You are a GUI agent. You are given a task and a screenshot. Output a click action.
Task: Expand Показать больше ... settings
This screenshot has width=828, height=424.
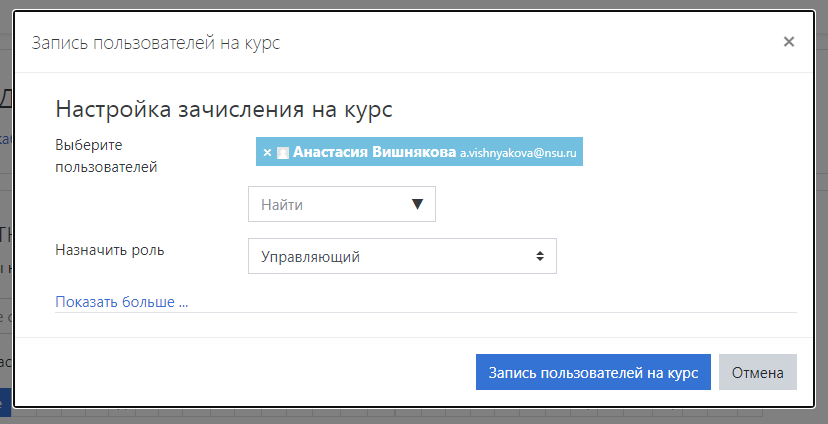[x=122, y=302]
